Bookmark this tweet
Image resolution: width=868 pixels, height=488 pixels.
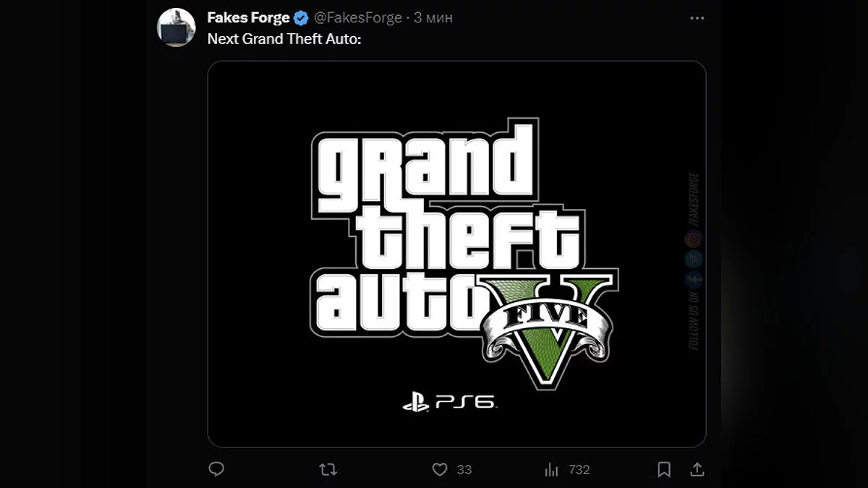pos(663,469)
